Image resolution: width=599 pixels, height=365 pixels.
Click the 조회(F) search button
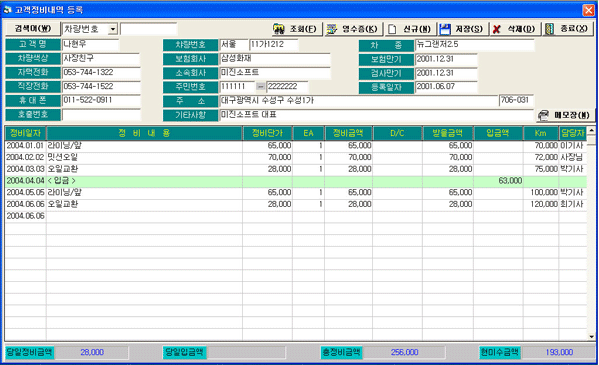pos(297,29)
